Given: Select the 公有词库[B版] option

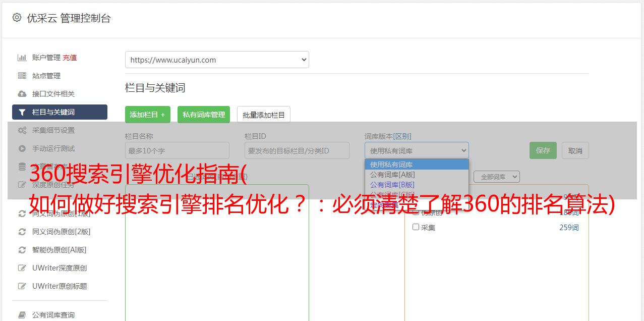Looking at the screenshot, I should (417, 185).
